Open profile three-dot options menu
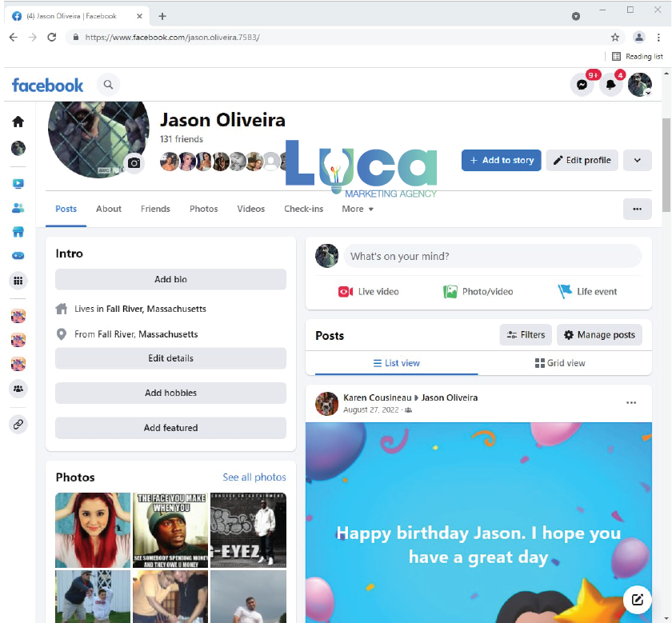 [x=638, y=209]
